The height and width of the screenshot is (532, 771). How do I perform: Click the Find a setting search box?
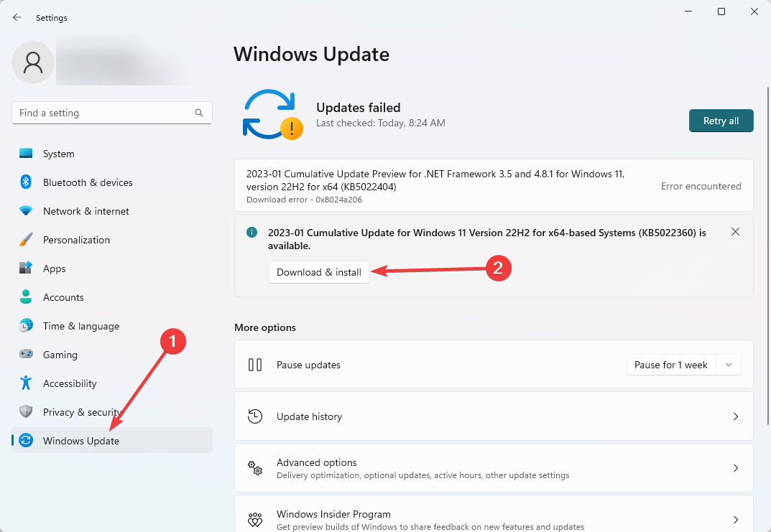(112, 113)
